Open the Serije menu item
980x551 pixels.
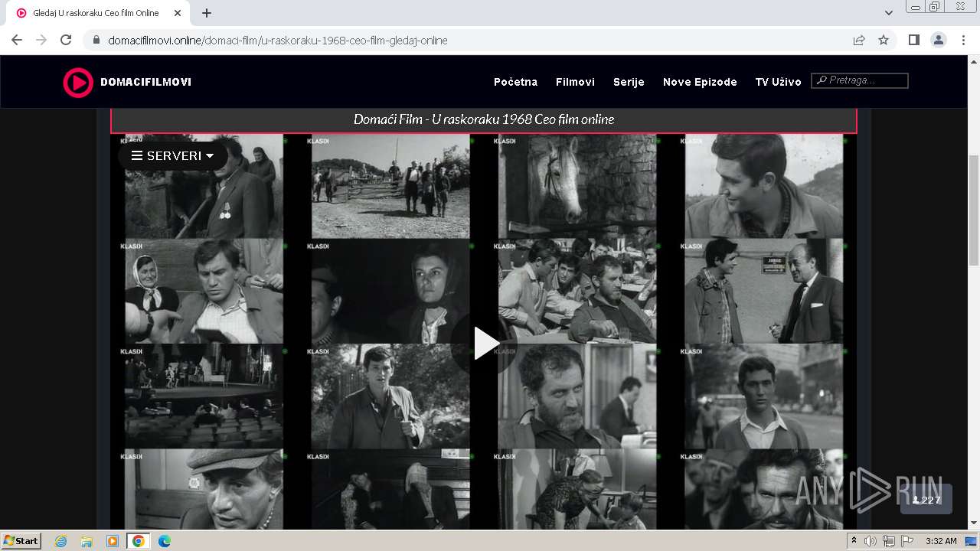point(629,82)
